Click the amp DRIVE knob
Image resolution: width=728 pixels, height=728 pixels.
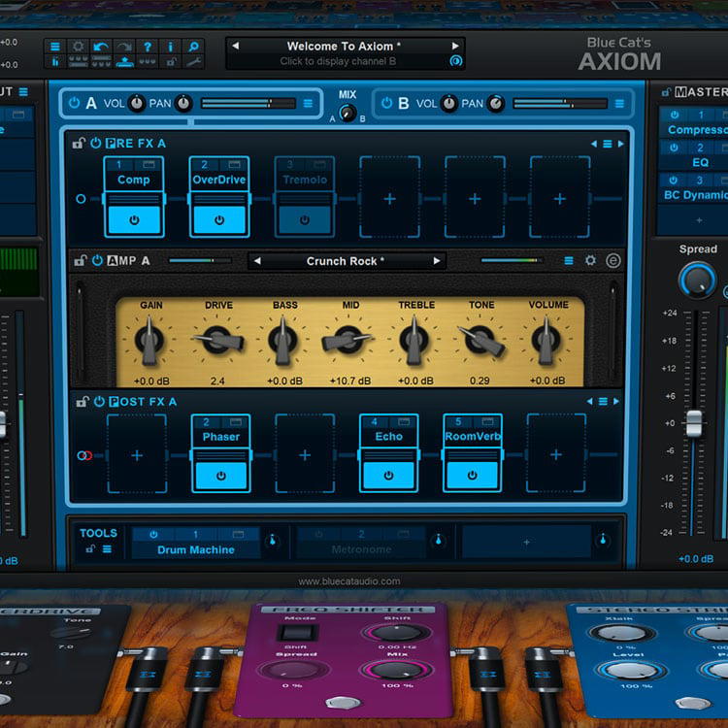tap(217, 342)
